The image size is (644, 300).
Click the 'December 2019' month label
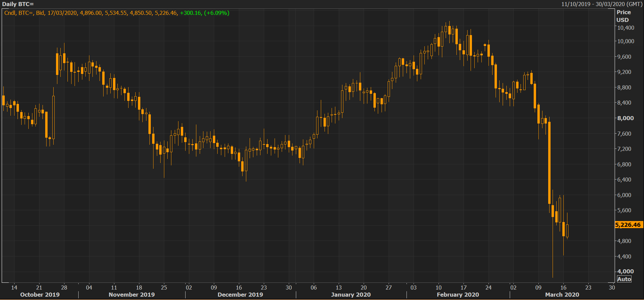click(x=240, y=295)
